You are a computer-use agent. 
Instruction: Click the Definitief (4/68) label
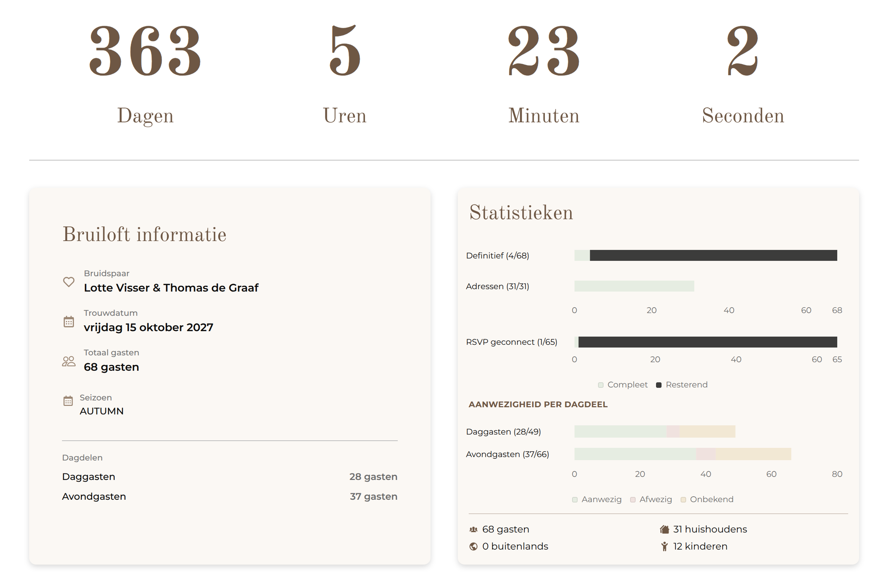pos(497,256)
